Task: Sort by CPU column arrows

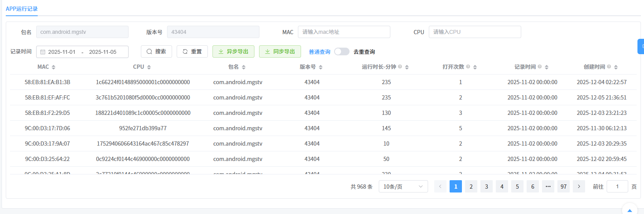Action: click(x=149, y=67)
